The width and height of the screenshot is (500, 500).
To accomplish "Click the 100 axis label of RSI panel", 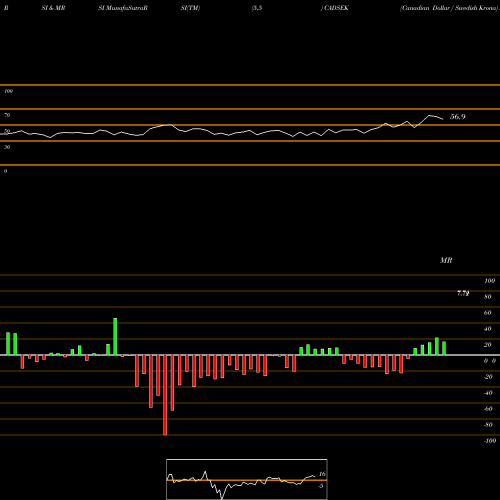I will (x=8, y=91).
